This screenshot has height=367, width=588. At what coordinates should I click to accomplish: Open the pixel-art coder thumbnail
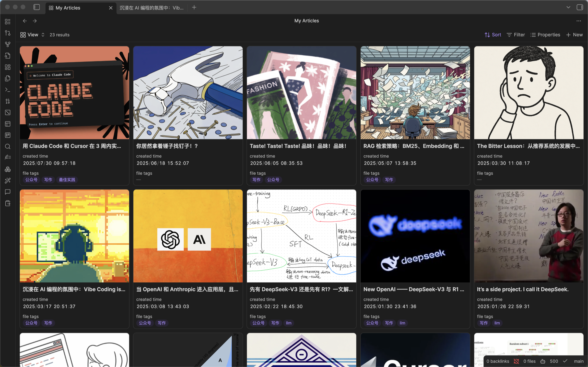(74, 236)
